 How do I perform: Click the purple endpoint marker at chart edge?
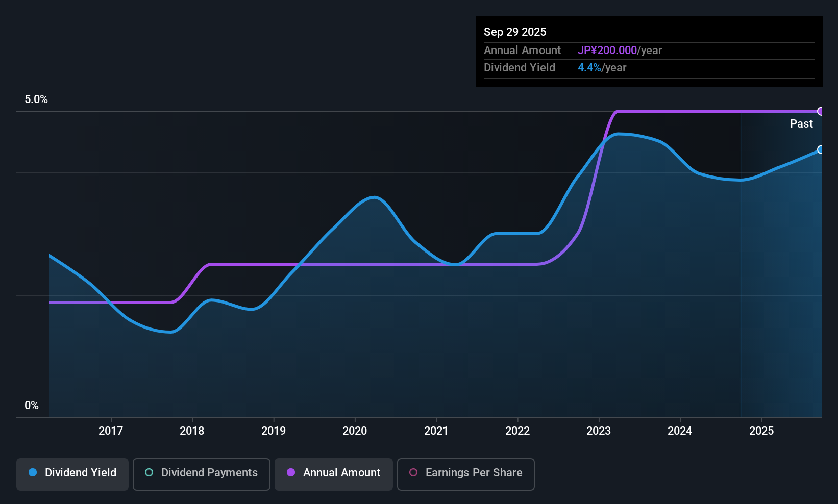click(x=821, y=111)
